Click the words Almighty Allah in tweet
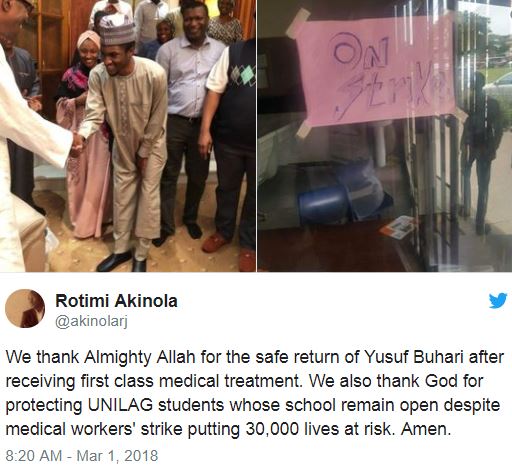This screenshot has height=473, width=512. (139, 357)
